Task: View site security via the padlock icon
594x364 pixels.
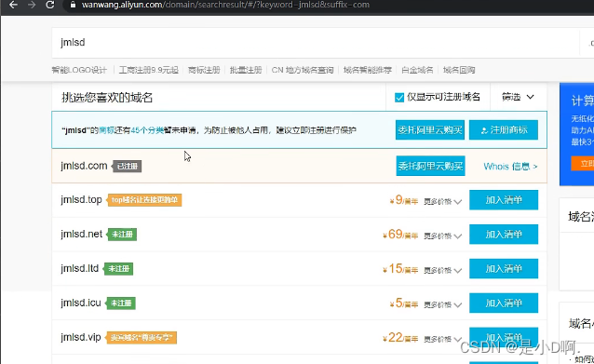Action: coord(73,5)
